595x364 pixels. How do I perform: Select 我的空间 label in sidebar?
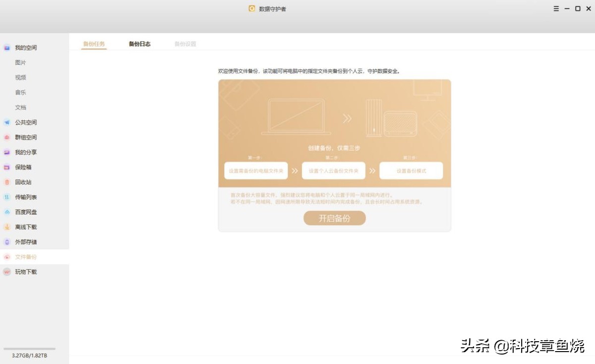pos(26,48)
